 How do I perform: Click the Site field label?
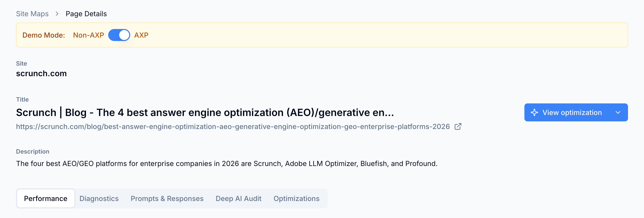tap(22, 64)
